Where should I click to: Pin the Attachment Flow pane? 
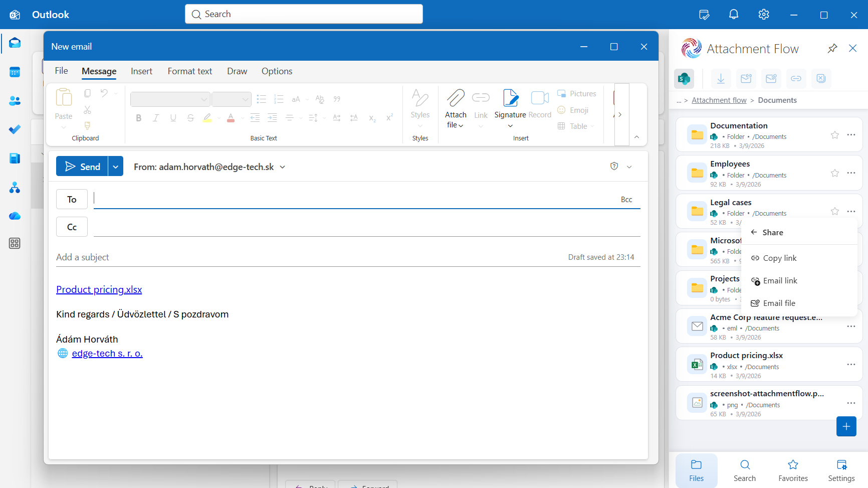click(832, 48)
